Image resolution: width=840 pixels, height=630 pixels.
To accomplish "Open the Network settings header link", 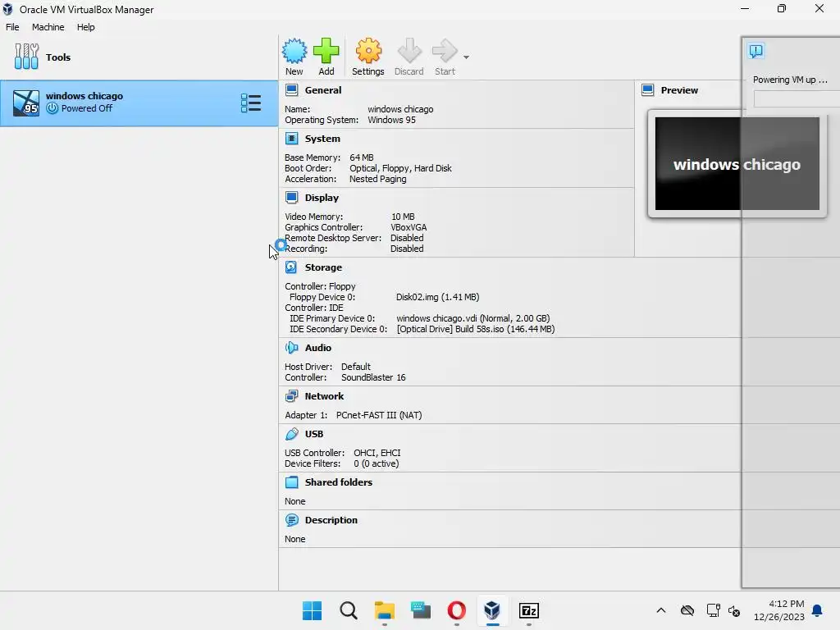I will (x=324, y=396).
